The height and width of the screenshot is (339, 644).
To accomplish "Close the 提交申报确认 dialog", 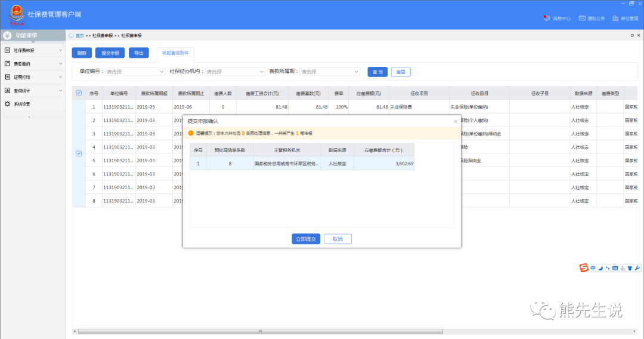I will (x=456, y=121).
